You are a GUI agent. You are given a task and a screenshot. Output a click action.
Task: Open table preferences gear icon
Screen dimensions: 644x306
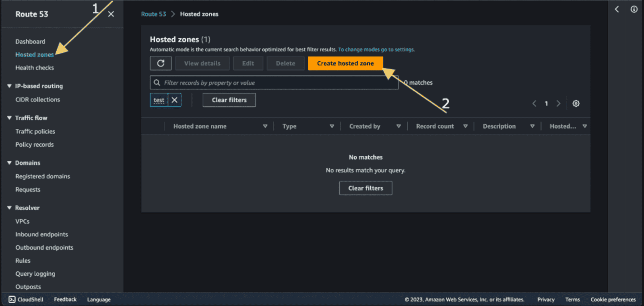pyautogui.click(x=576, y=103)
